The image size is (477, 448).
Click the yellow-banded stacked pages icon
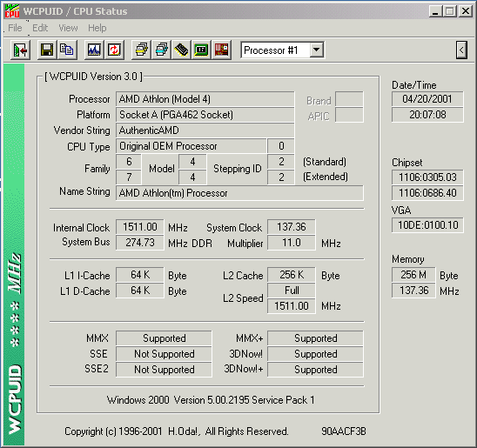point(142,50)
